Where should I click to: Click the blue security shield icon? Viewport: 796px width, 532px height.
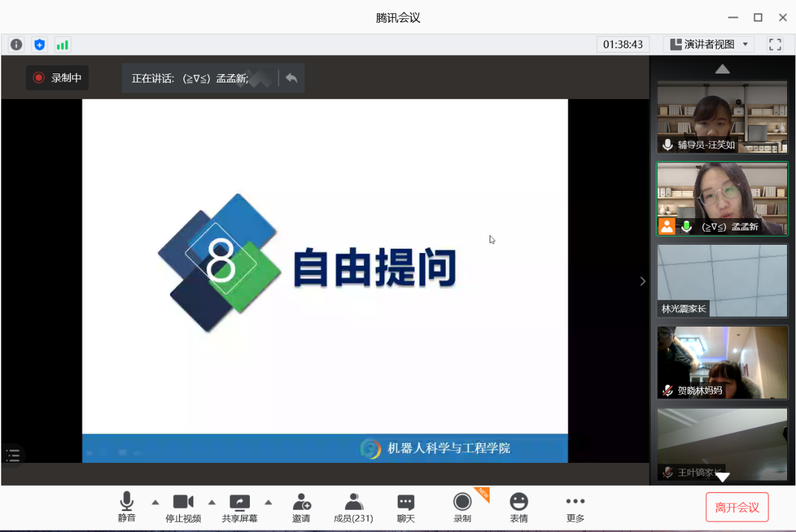point(40,44)
